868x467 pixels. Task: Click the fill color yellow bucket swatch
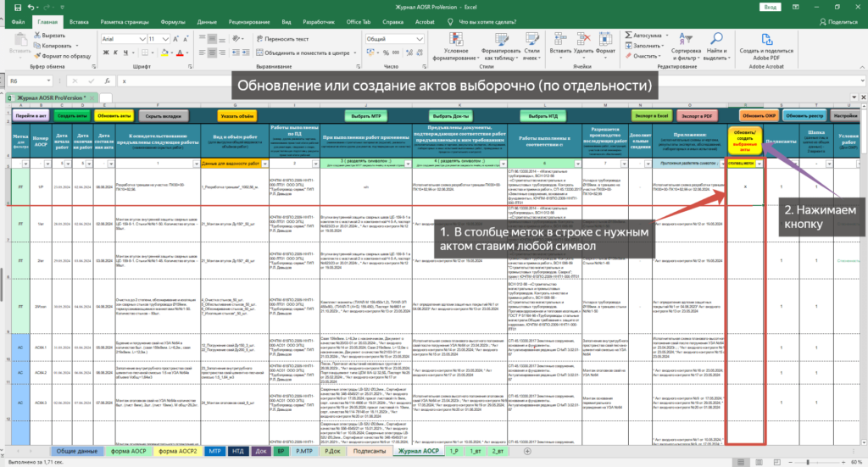(x=164, y=53)
